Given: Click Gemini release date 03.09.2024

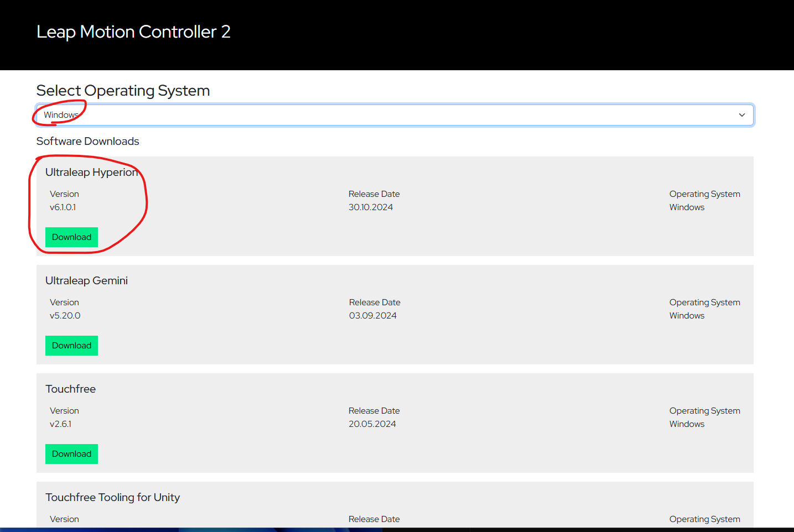Looking at the screenshot, I should 372,316.
